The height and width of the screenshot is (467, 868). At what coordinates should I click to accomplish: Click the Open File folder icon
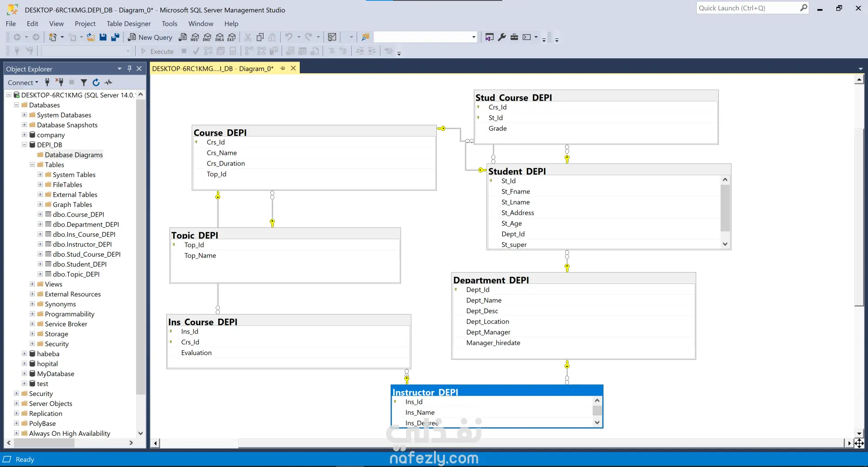click(x=91, y=37)
